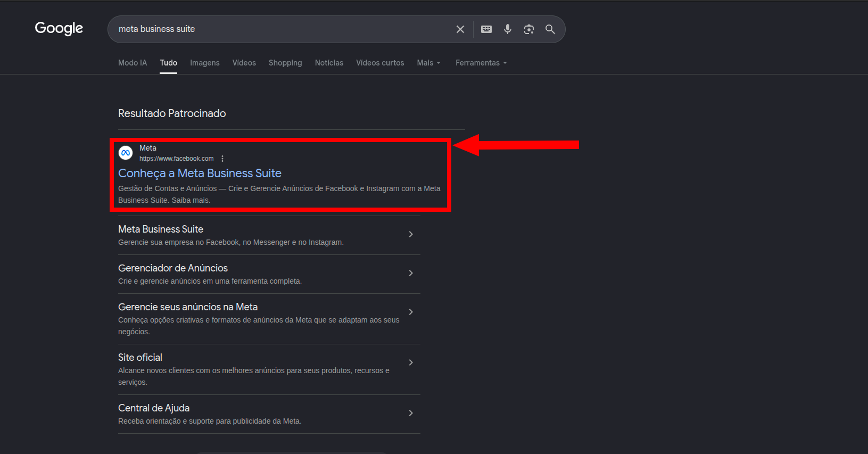Go to the Shopping tab
This screenshot has width=868, height=454.
click(285, 63)
